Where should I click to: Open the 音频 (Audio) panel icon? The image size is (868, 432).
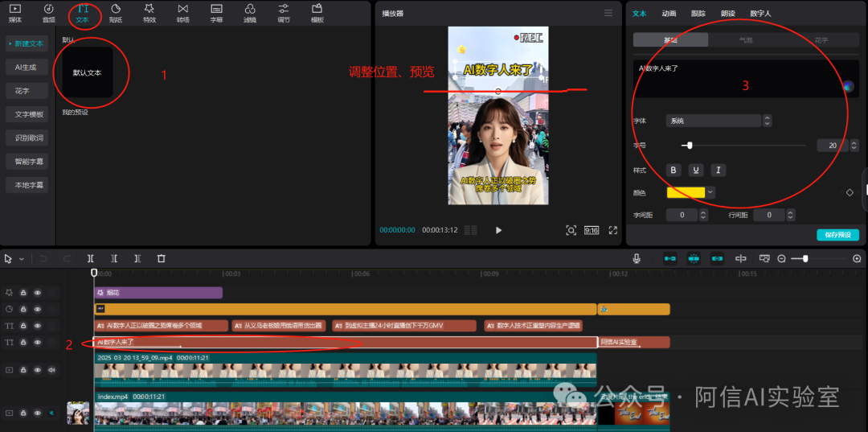tap(49, 11)
